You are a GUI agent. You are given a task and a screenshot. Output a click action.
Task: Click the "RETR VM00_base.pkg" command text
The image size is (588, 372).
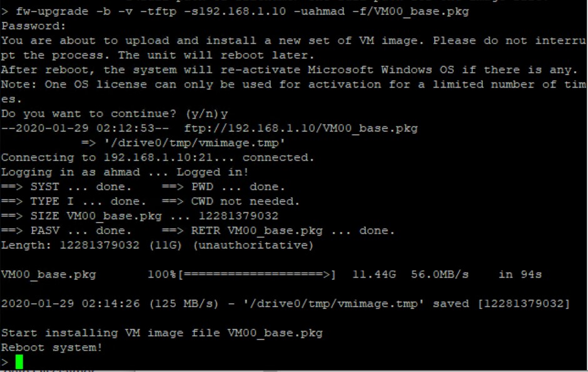[x=256, y=231]
